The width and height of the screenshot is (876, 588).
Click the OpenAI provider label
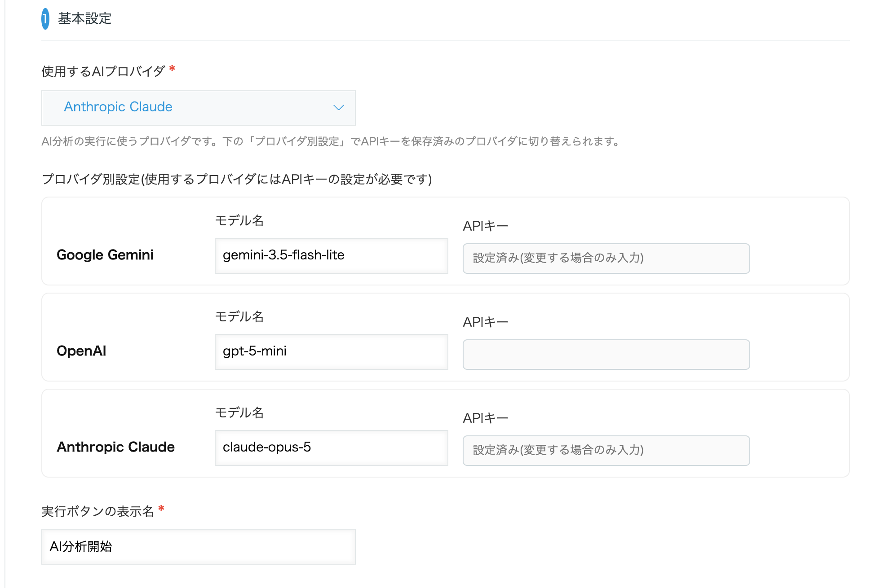(x=81, y=351)
